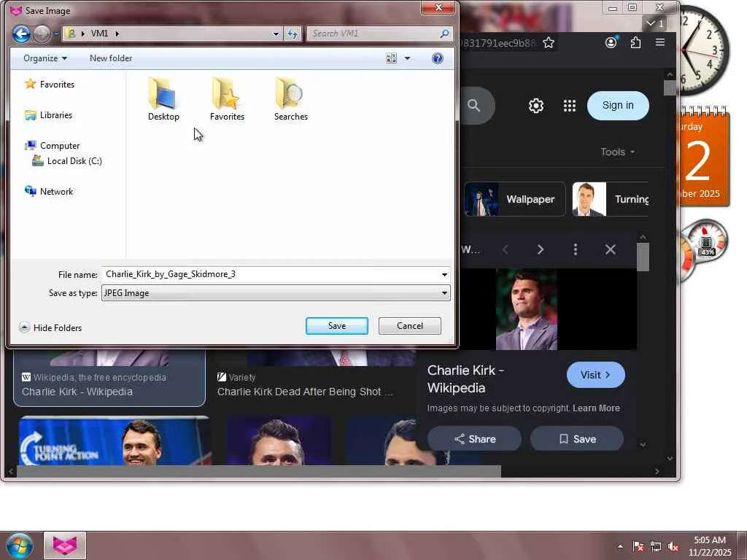Viewport: 747px width, 560px height.
Task: Click the browser icon on the taskbar
Action: pos(65,545)
